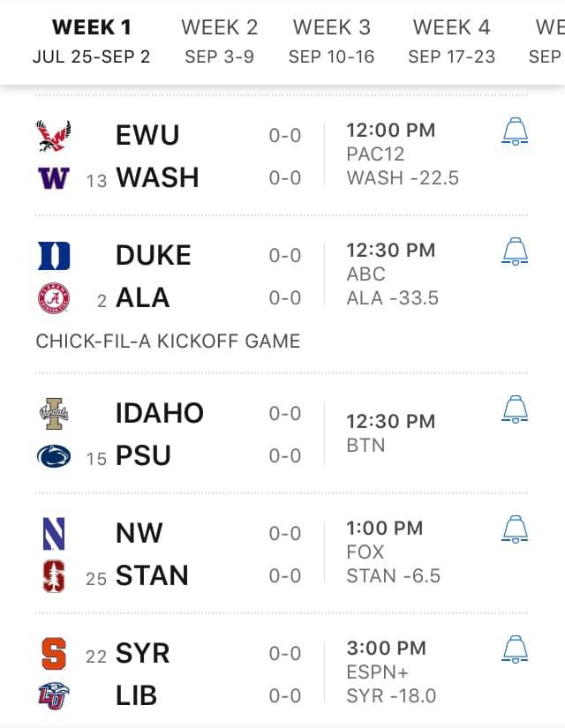
Task: Open the Chick-fil-A Kickoff Game label
Action: [x=168, y=341]
